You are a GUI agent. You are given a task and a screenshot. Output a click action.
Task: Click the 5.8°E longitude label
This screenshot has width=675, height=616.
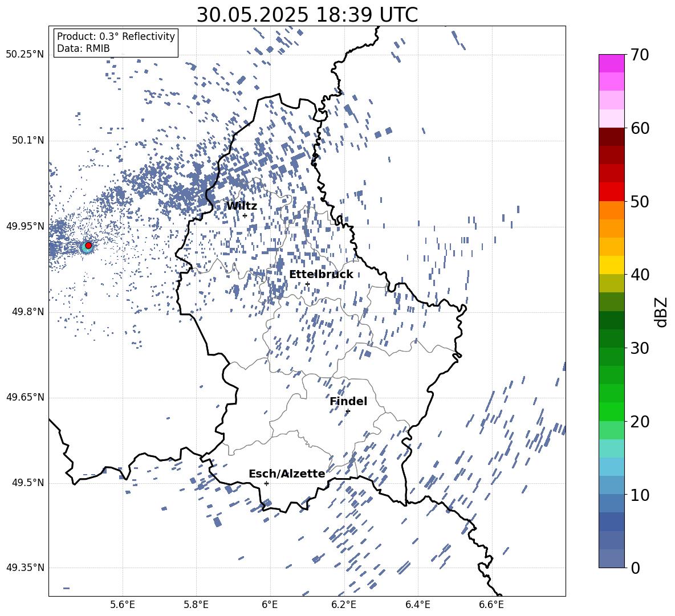196,605
